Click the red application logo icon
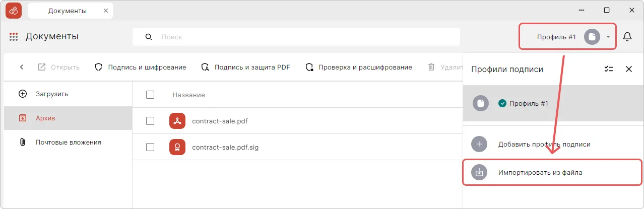644x209 pixels. point(14,10)
